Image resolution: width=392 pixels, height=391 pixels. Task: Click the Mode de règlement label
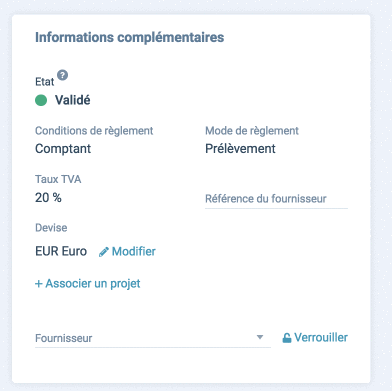coord(252,131)
